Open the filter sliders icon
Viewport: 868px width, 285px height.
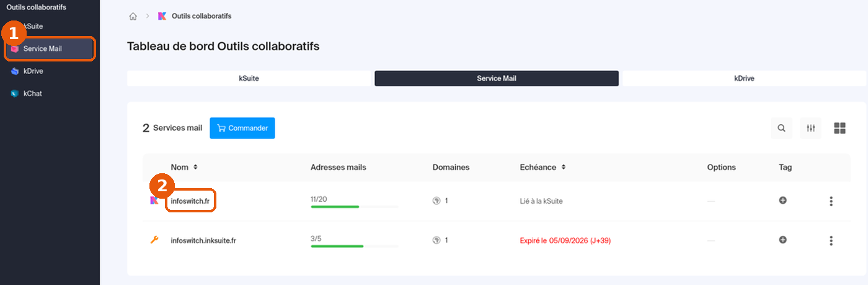coord(811,128)
